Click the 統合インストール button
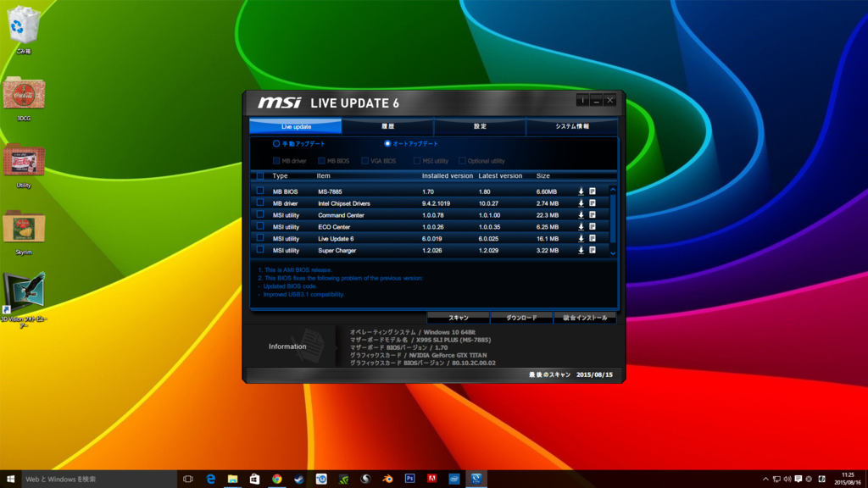This screenshot has height=488, width=868. click(585, 318)
